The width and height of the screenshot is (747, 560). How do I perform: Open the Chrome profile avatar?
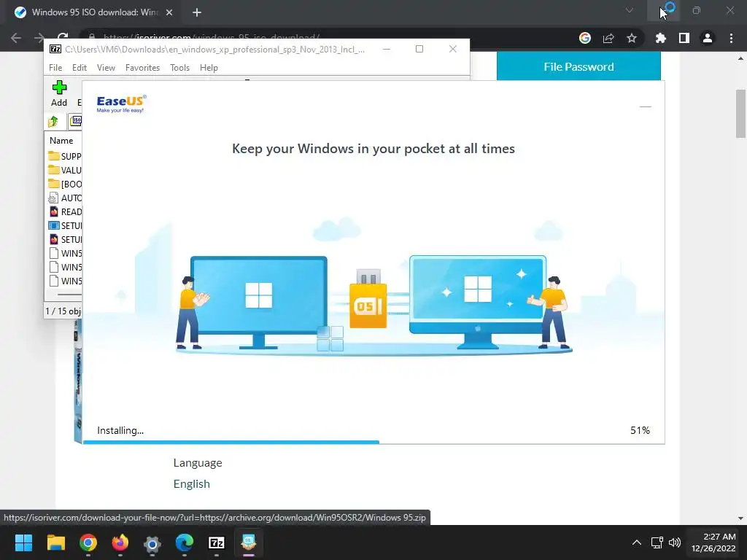pyautogui.click(x=707, y=38)
